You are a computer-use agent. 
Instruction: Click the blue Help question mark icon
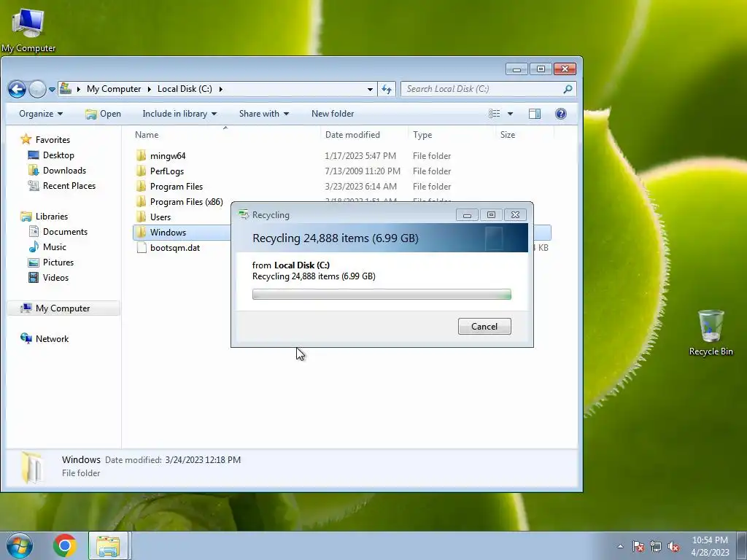click(x=561, y=113)
